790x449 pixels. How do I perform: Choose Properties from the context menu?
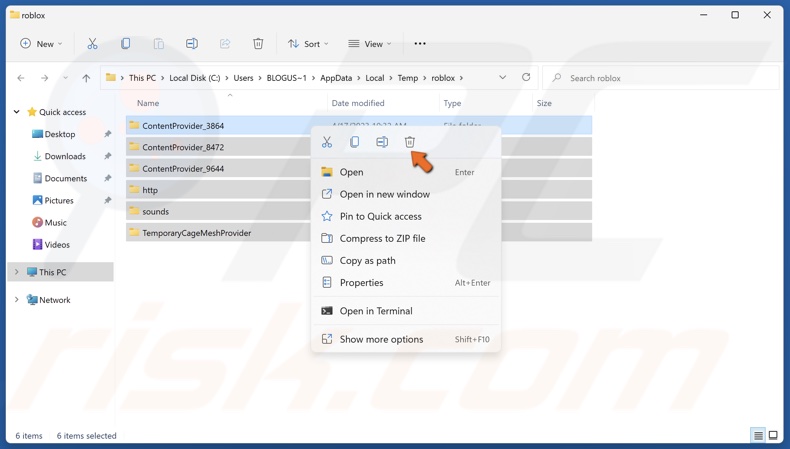(x=406, y=283)
